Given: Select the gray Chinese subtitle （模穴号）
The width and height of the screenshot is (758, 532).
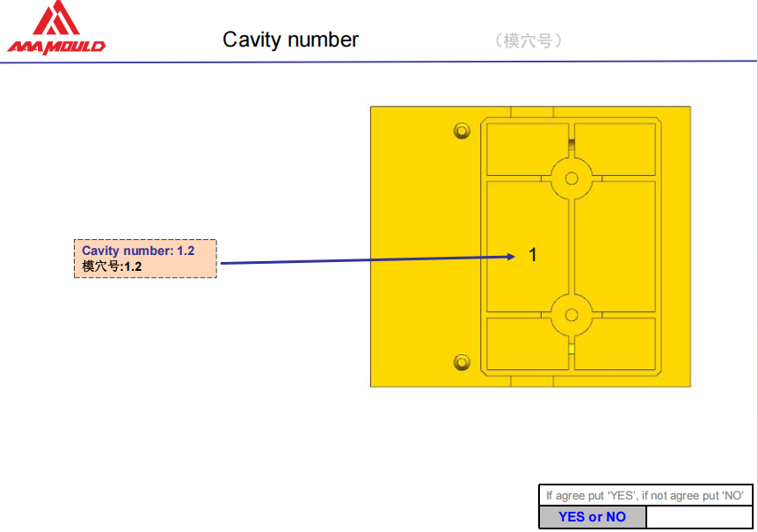Looking at the screenshot, I should [528, 40].
